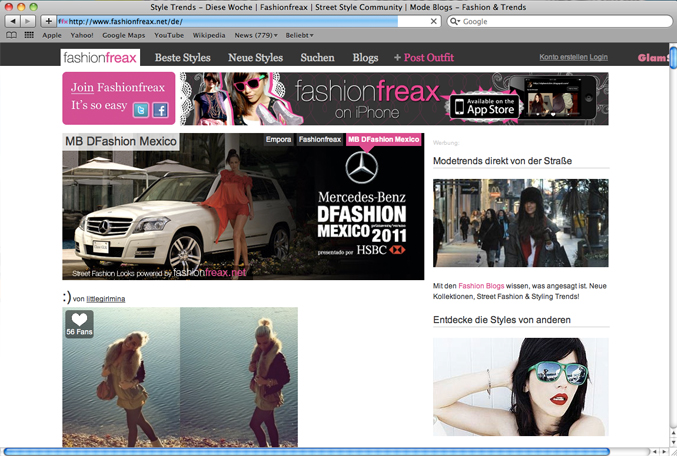Open the bookmarks book icon

[12, 35]
